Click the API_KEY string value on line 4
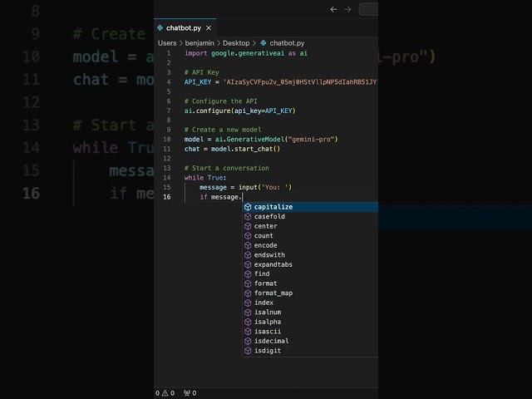The width and height of the screenshot is (532, 399). click(300, 81)
